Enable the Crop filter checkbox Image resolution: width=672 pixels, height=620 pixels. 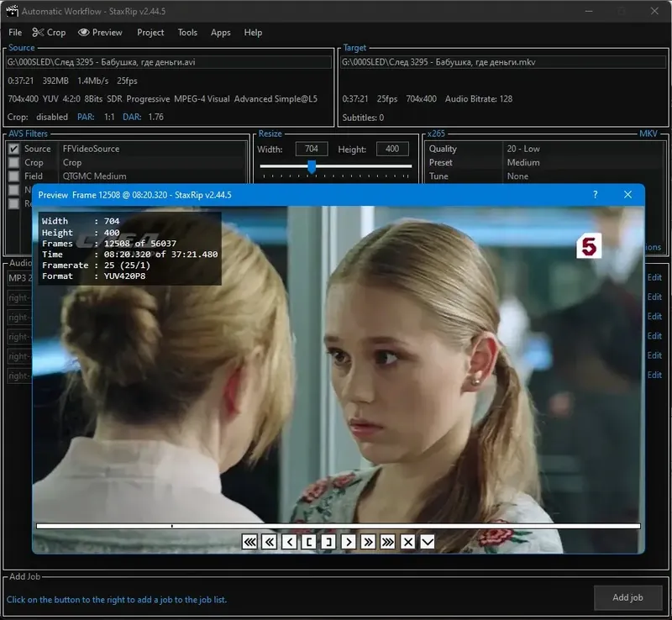(13, 163)
